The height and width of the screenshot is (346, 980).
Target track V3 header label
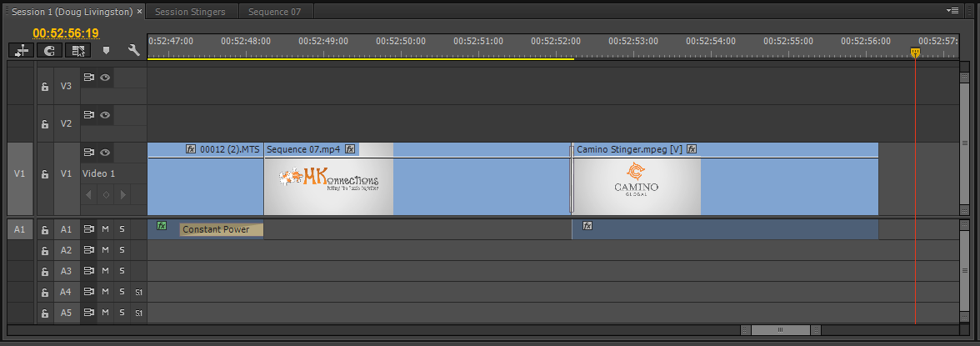click(67, 87)
